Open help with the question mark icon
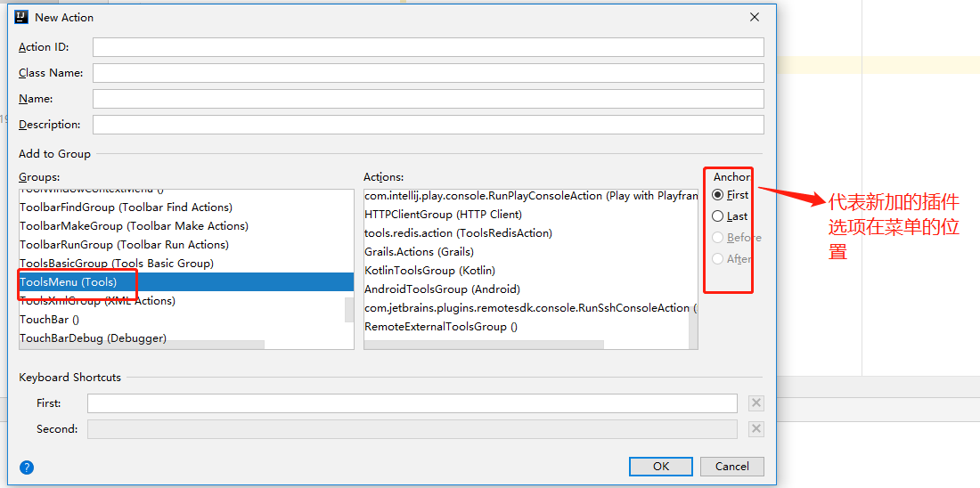The image size is (980, 488). click(27, 468)
